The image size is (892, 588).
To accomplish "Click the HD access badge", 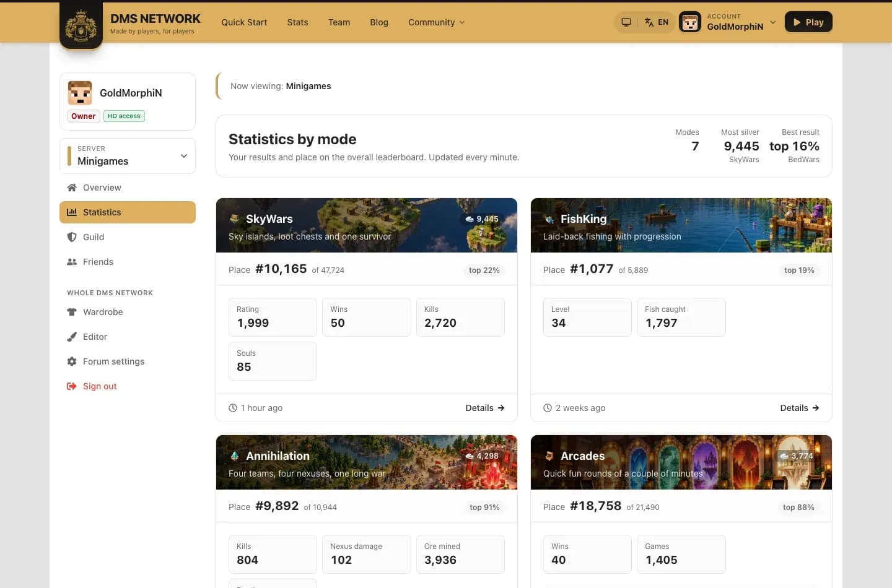I will coord(124,116).
